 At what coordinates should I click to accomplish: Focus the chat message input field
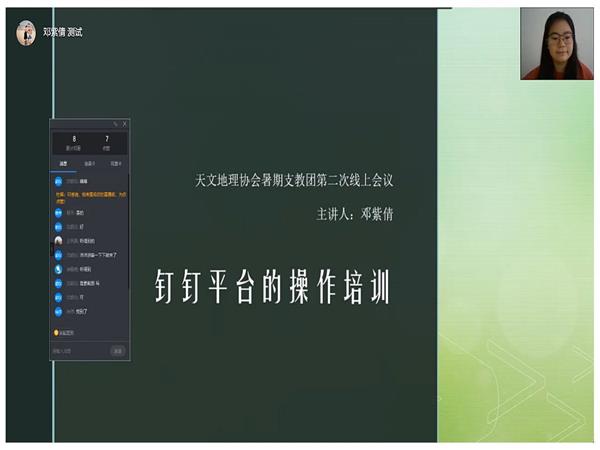click(x=80, y=351)
